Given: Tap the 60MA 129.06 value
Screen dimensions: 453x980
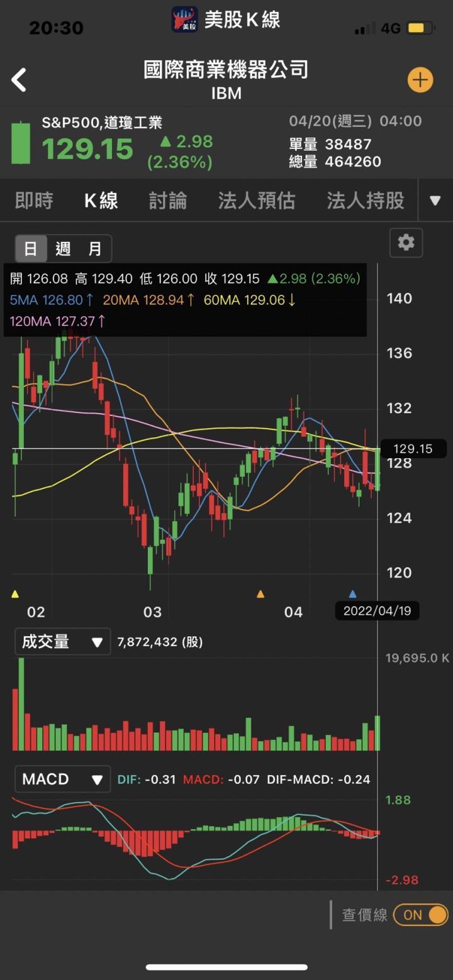Looking at the screenshot, I should point(250,300).
